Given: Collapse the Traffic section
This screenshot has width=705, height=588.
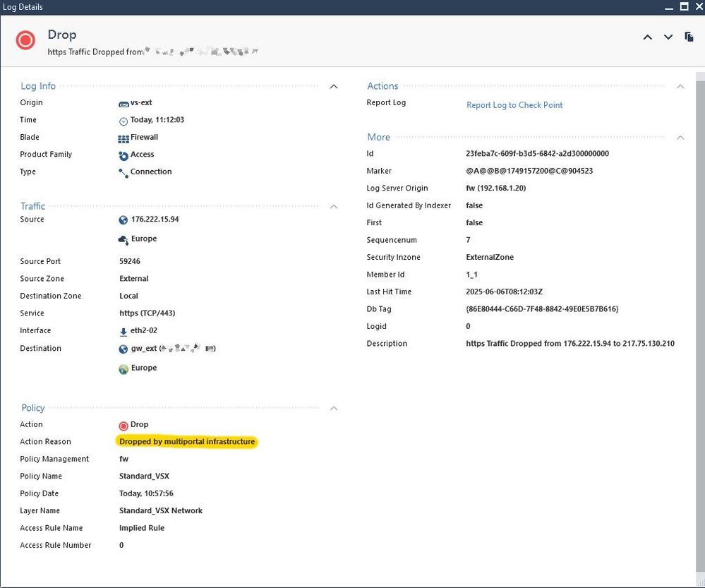Looking at the screenshot, I should 334,207.
